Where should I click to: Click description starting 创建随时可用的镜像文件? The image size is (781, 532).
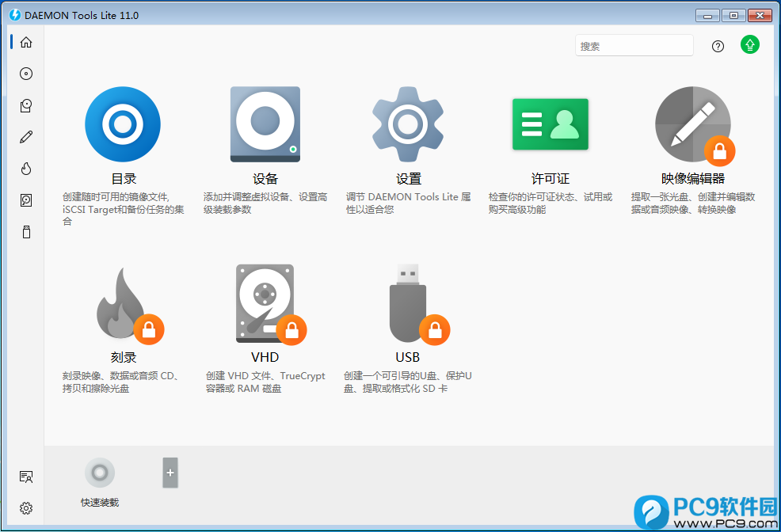(123, 209)
